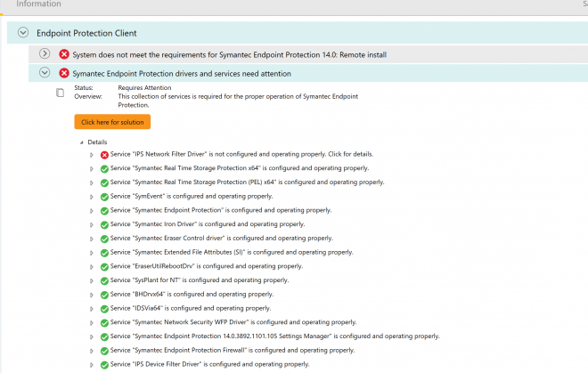Screen dimensions: 588x373
Task: Expand the SysPlant for NT service row
Action: [91, 280]
